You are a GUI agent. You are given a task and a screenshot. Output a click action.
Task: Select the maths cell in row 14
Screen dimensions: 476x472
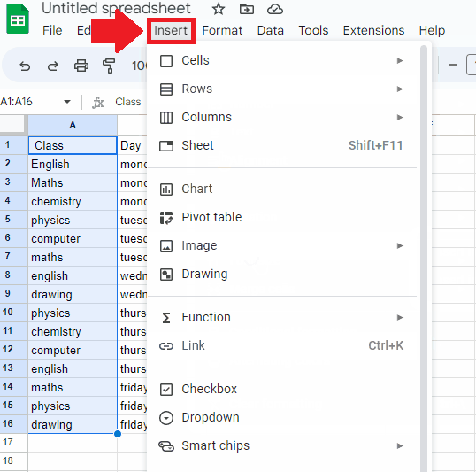click(73, 388)
